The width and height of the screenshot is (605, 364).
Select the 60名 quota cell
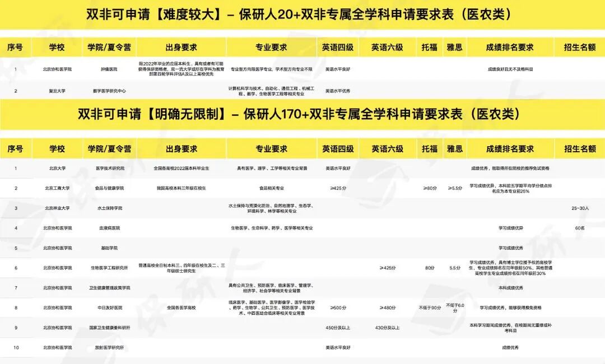tap(580, 228)
